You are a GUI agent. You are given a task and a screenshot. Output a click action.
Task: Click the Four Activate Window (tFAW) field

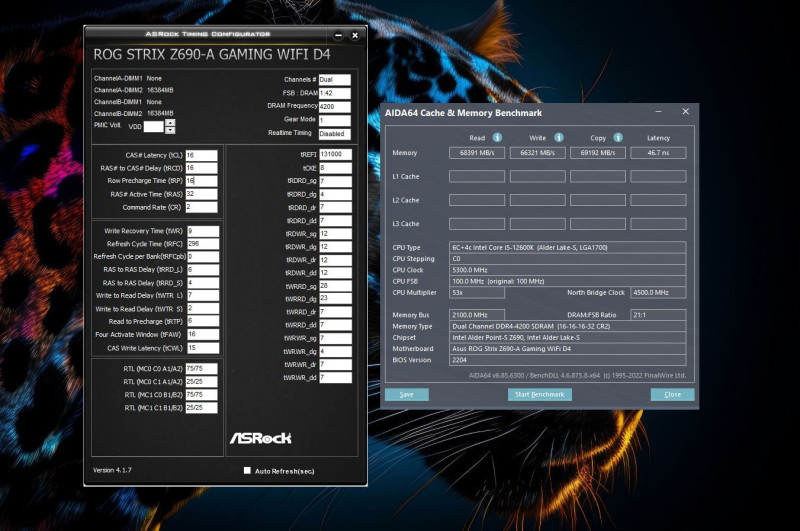pos(203,335)
